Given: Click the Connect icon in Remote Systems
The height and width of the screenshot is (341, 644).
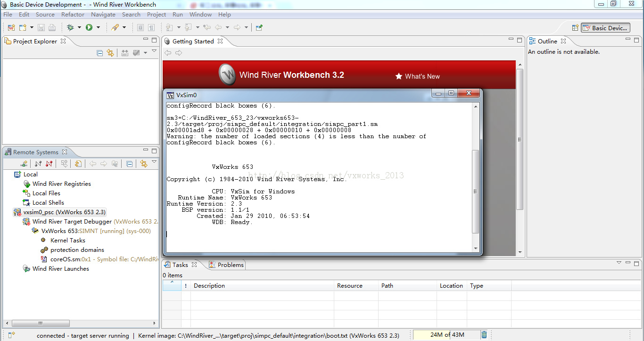Looking at the screenshot, I should (x=38, y=164).
